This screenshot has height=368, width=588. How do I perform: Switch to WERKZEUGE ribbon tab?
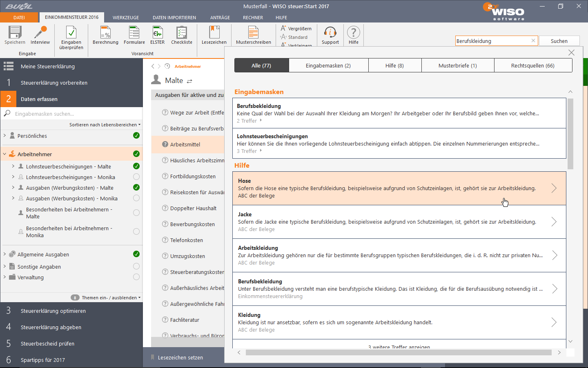(x=126, y=18)
